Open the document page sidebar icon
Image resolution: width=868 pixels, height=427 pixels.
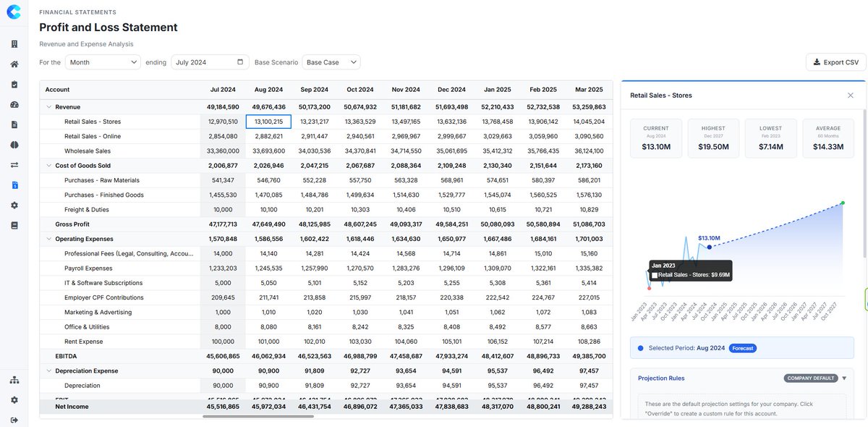coord(14,124)
